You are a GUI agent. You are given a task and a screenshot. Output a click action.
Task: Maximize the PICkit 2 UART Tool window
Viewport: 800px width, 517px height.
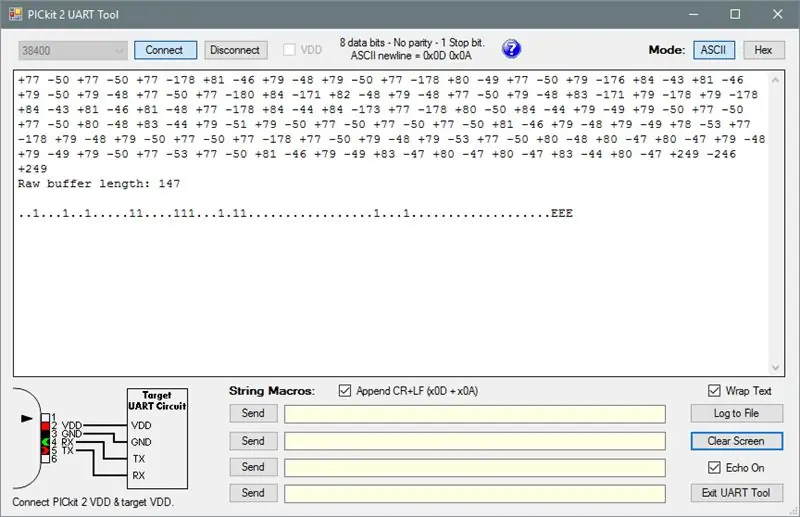point(735,14)
